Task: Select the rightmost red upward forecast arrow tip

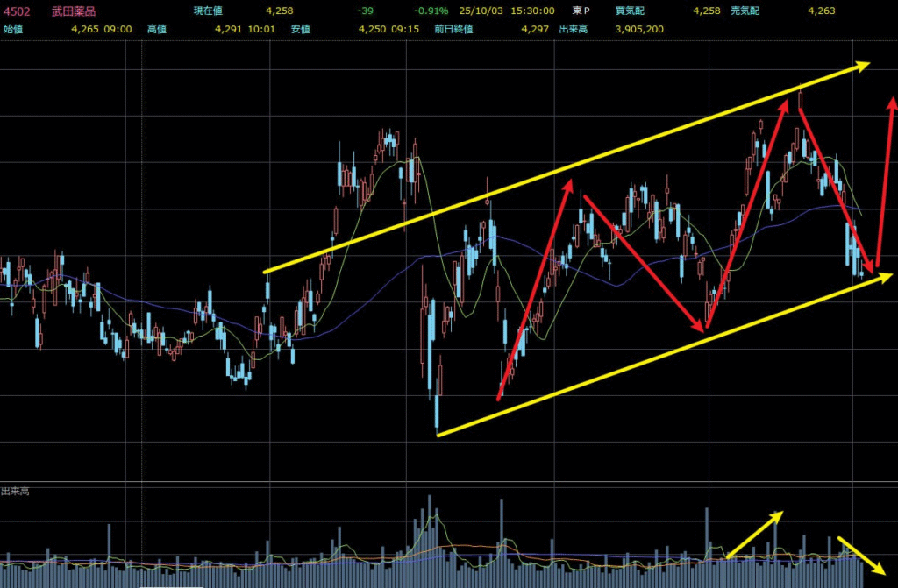Action: 893,103
